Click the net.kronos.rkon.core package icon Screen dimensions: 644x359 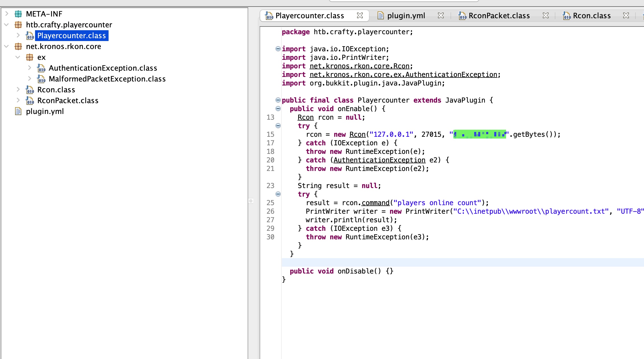point(18,46)
